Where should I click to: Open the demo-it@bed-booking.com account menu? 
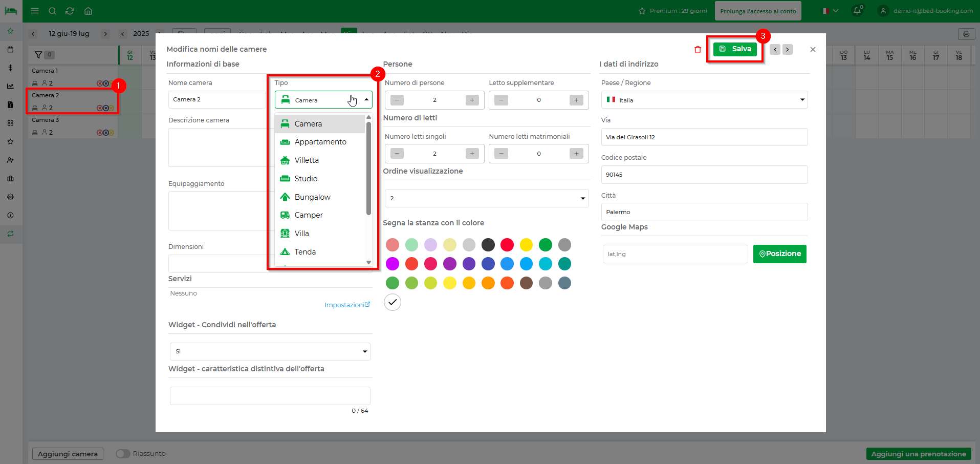coord(926,11)
